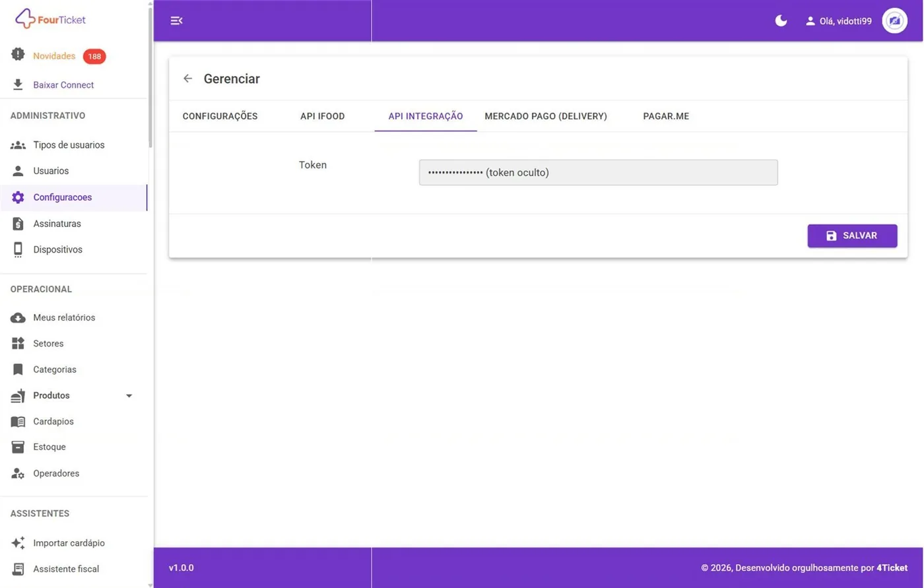Click the Baixar Connect download icon
The width and height of the screenshot is (924, 588).
pyautogui.click(x=18, y=84)
